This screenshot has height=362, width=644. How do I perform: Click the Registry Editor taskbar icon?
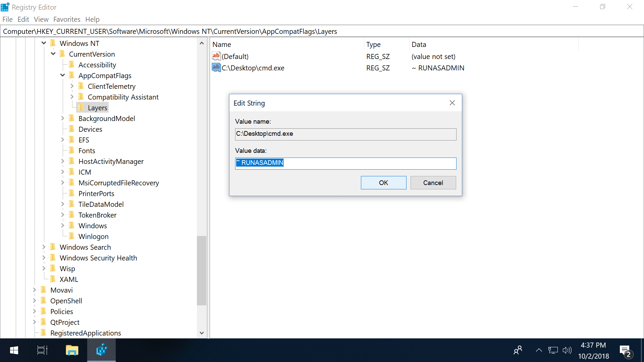click(x=101, y=350)
